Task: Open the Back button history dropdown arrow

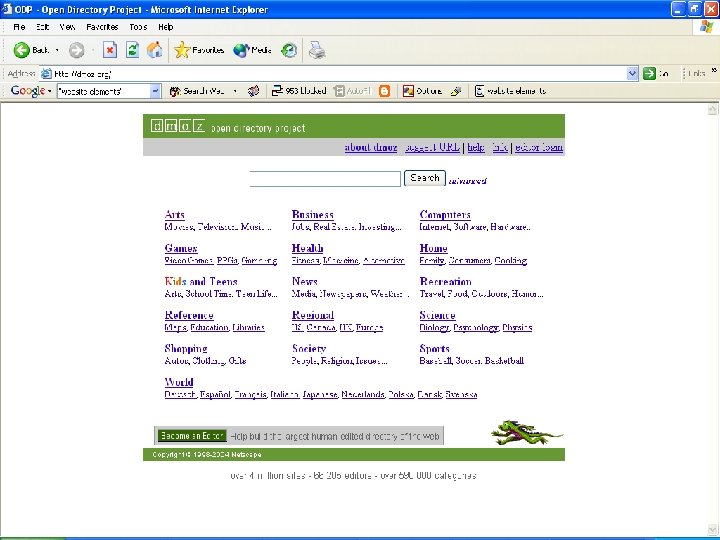Action: pos(57,50)
